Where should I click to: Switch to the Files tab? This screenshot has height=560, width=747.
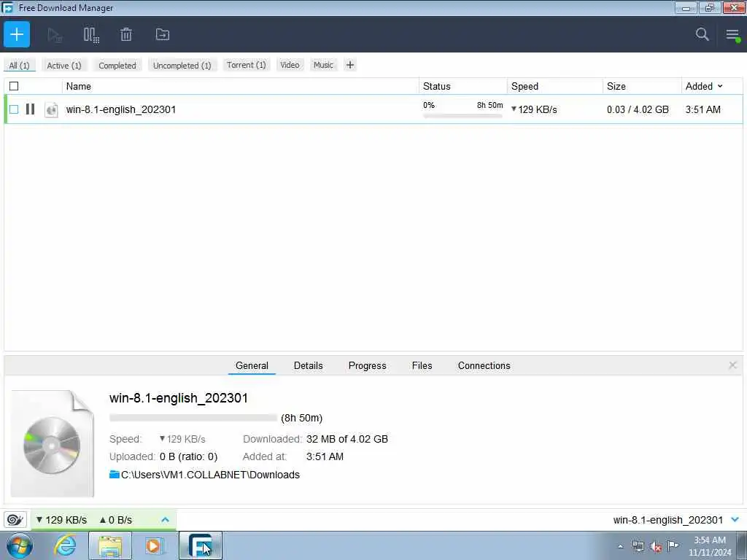(422, 365)
